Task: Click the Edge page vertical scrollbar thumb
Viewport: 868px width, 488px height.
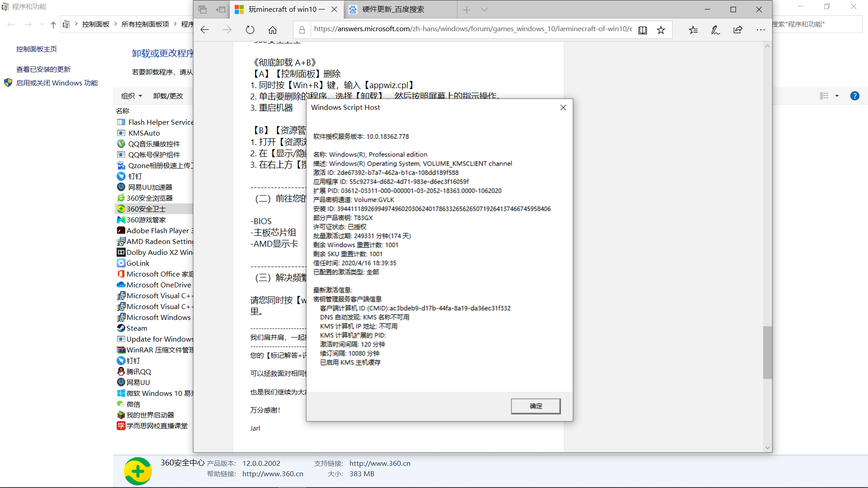Action: coord(767,352)
